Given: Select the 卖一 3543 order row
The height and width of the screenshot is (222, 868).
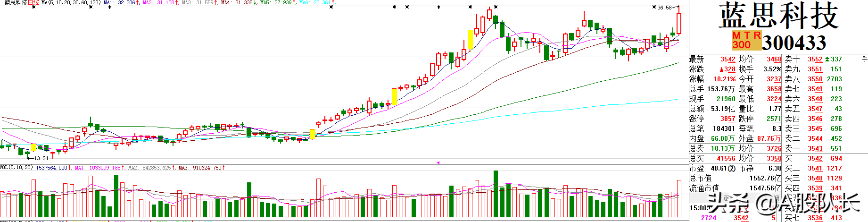Looking at the screenshot, I should pyautogui.click(x=813, y=148).
